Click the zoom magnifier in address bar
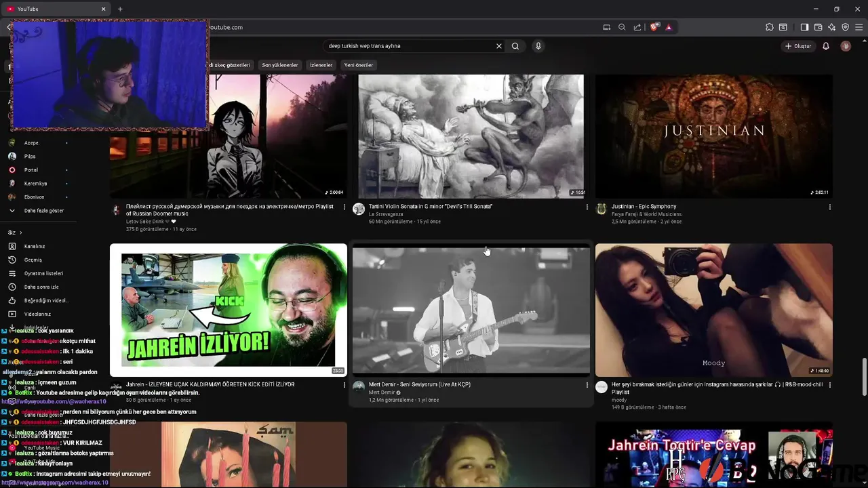The height and width of the screenshot is (488, 868). tap(622, 27)
